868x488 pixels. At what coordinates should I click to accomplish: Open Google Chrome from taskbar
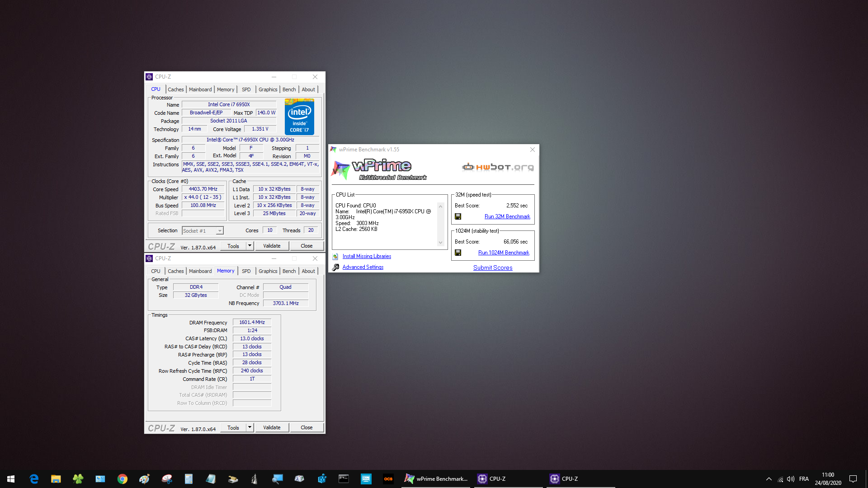tap(123, 479)
